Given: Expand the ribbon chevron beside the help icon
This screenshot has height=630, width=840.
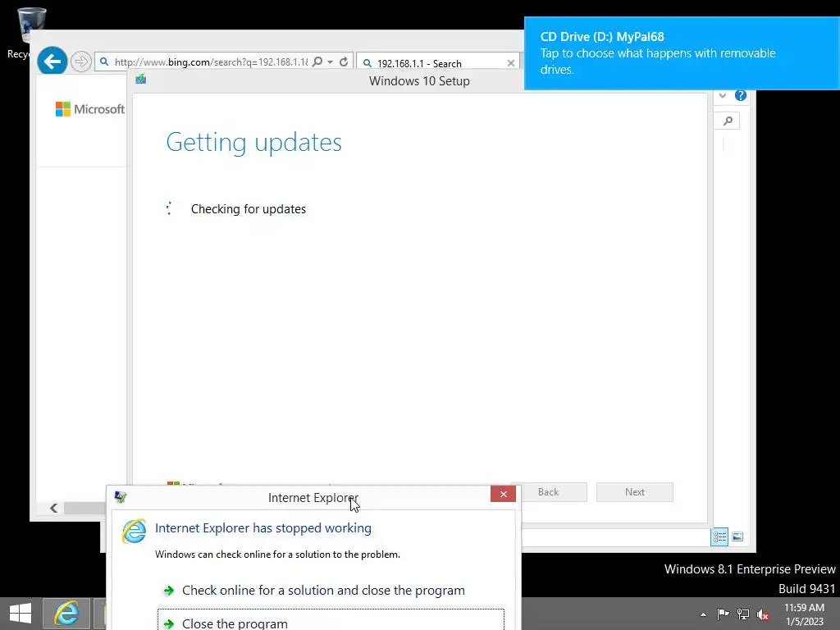Looking at the screenshot, I should pyautogui.click(x=723, y=95).
